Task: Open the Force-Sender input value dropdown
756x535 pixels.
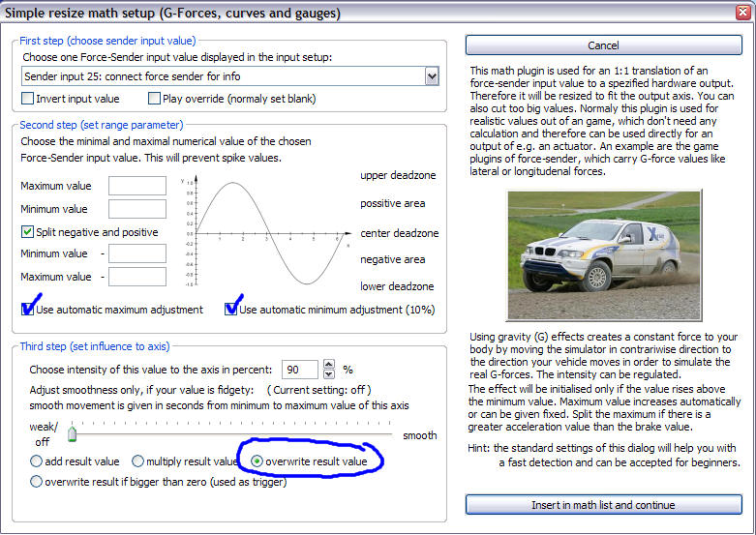Action: [432, 76]
